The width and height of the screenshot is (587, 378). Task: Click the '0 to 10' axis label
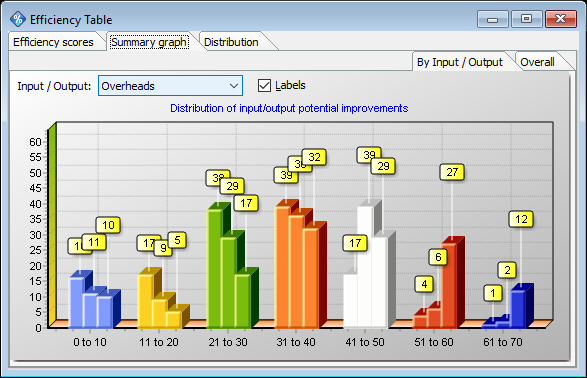[90, 342]
